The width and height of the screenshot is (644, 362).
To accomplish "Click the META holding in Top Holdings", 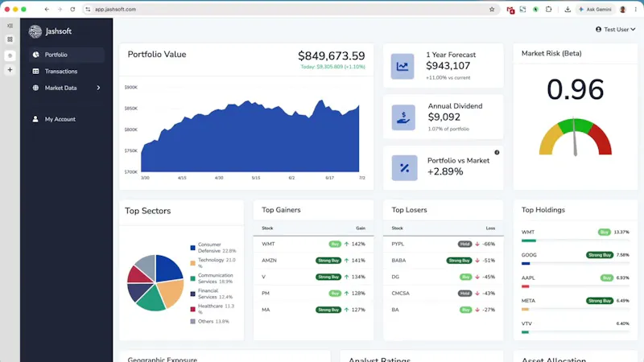I will (x=528, y=301).
